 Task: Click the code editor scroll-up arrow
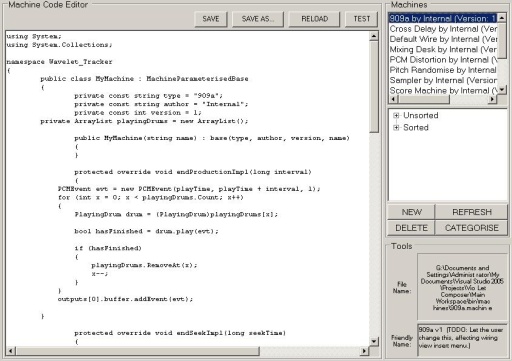coord(374,36)
